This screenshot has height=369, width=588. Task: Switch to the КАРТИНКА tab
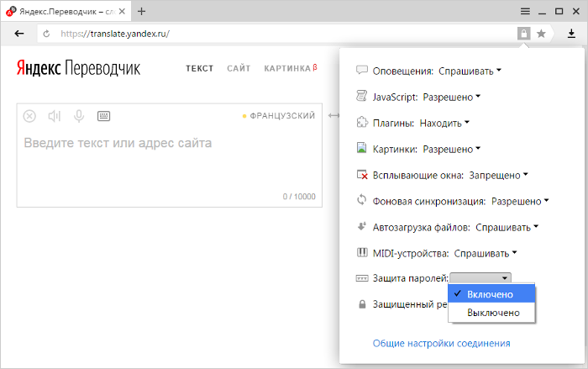(291, 68)
